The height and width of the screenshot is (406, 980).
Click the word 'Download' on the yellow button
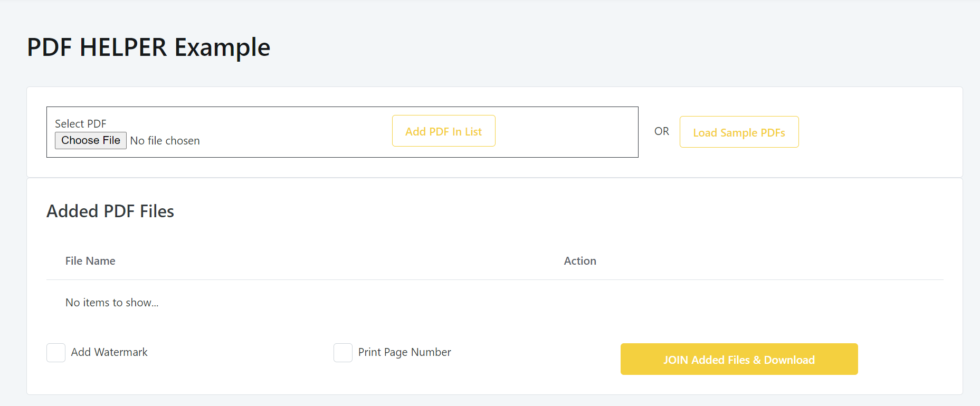pyautogui.click(x=789, y=360)
